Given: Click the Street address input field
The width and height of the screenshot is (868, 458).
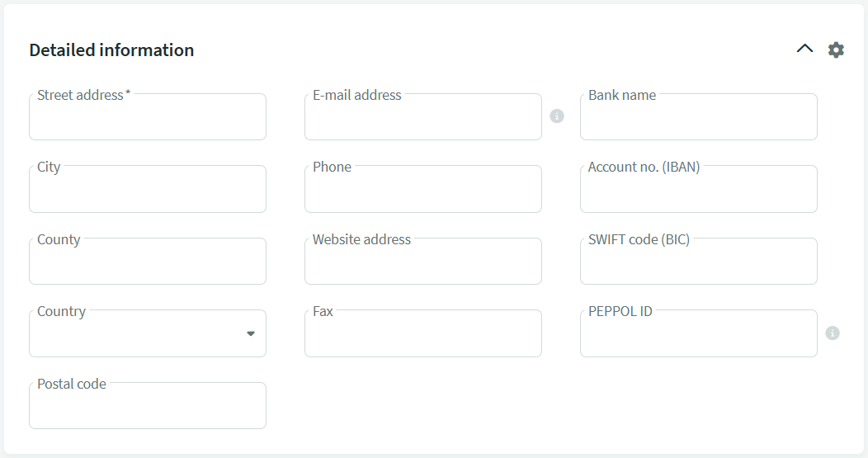Looking at the screenshot, I should coord(148,120).
